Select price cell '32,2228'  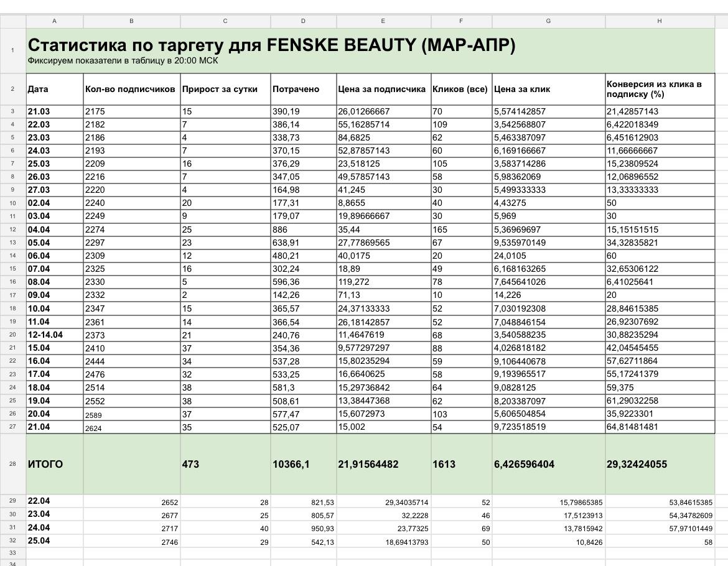pyautogui.click(x=383, y=515)
